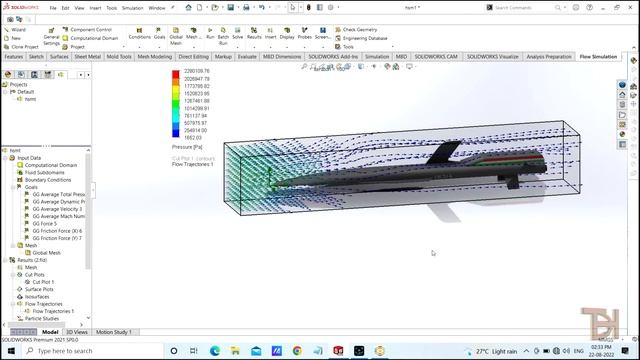Collapse the Results (2.fld) node
This screenshot has height=360, width=640.
pyautogui.click(x=5, y=260)
